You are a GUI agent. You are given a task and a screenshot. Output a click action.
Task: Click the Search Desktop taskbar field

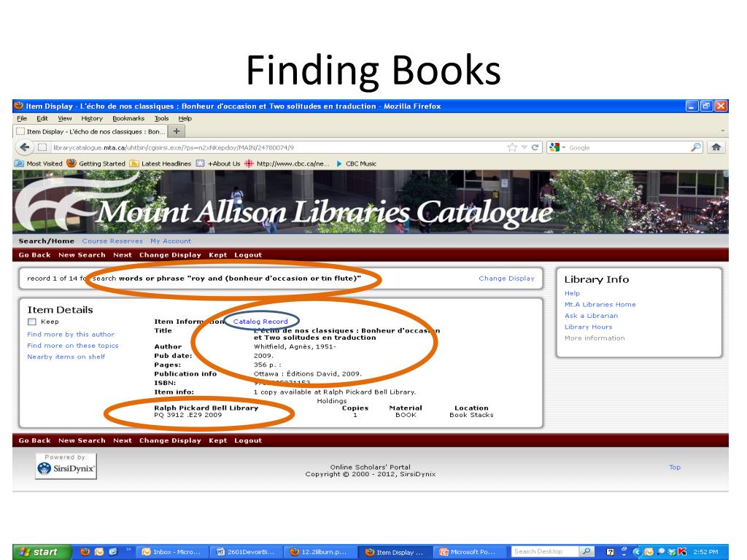click(x=544, y=551)
